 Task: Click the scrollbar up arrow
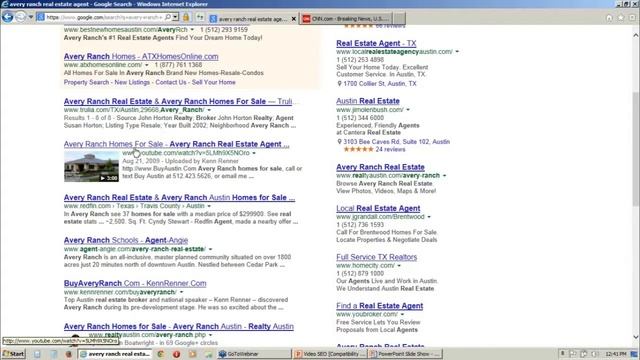[x=636, y=36]
